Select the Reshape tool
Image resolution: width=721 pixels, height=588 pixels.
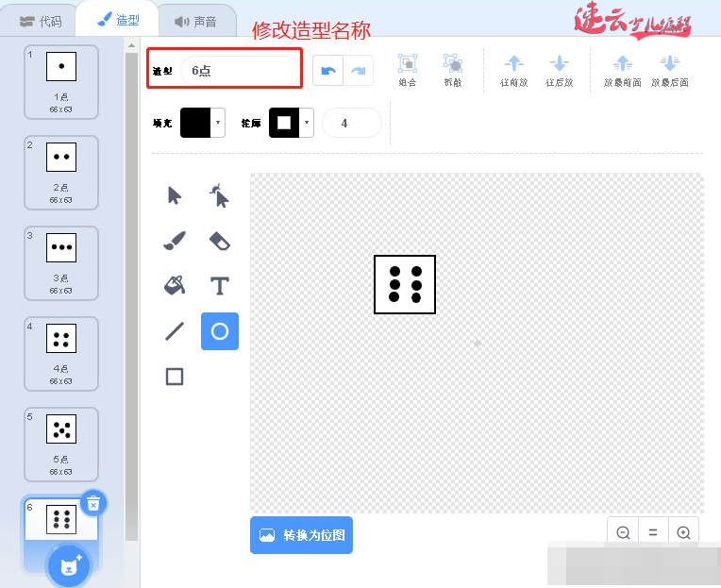219,195
